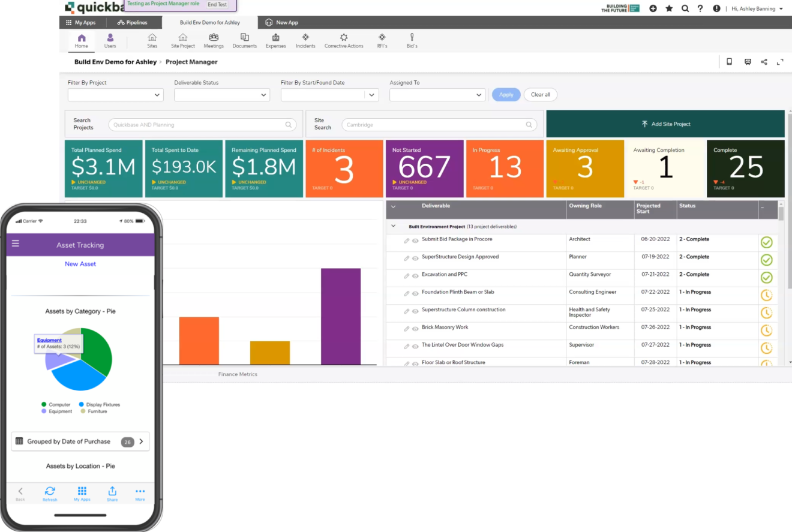Open the Filter By Project dropdown
Image resolution: width=792 pixels, height=532 pixels.
[x=115, y=94]
